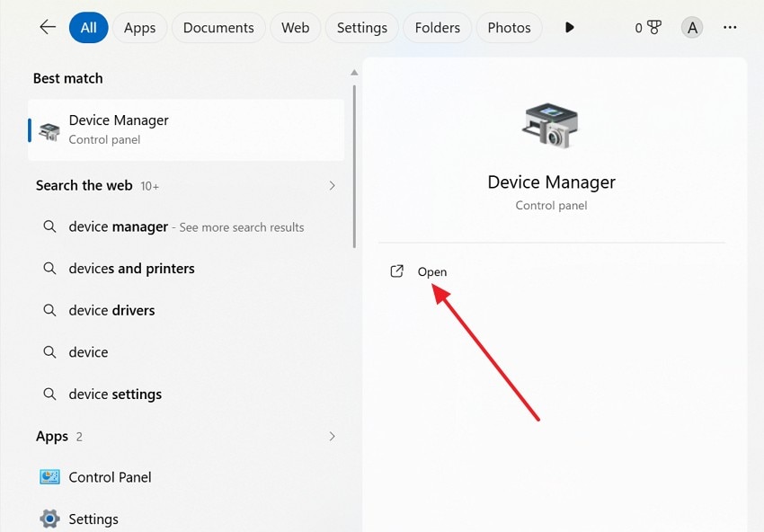Image resolution: width=764 pixels, height=532 pixels.
Task: Switch to the Documents filter tab
Action: pos(218,28)
